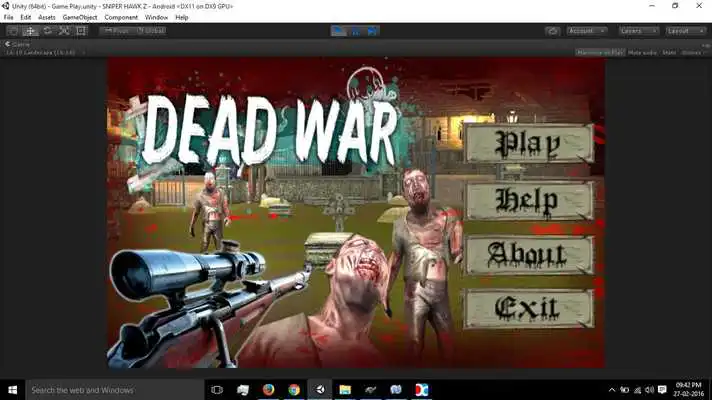The height and width of the screenshot is (400, 712).
Task: Open the aspect ratio Landscape dropdown
Action: click(x=45, y=53)
